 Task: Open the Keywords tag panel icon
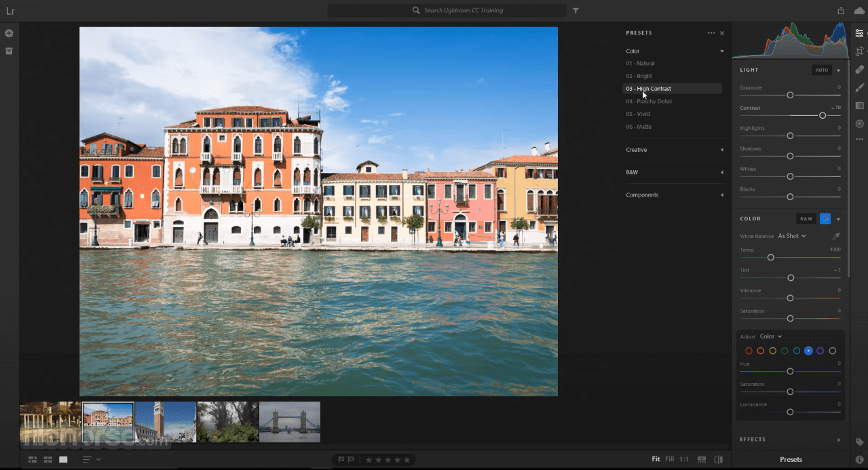(x=859, y=442)
